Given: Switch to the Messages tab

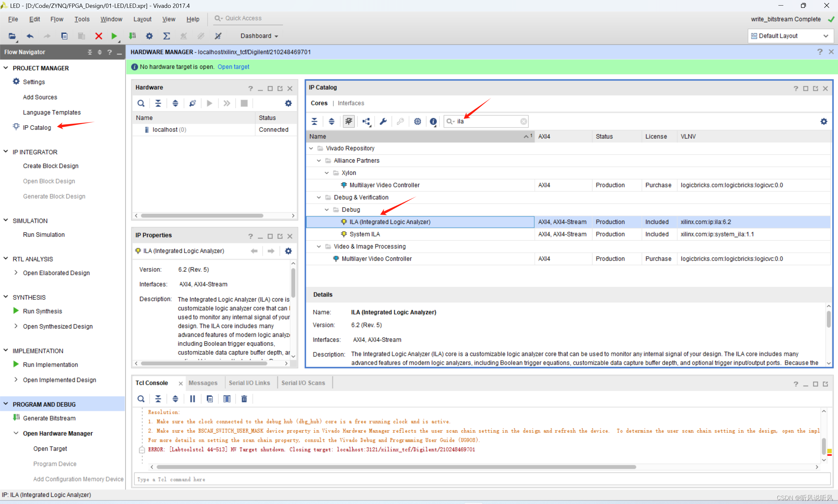Looking at the screenshot, I should pyautogui.click(x=203, y=383).
